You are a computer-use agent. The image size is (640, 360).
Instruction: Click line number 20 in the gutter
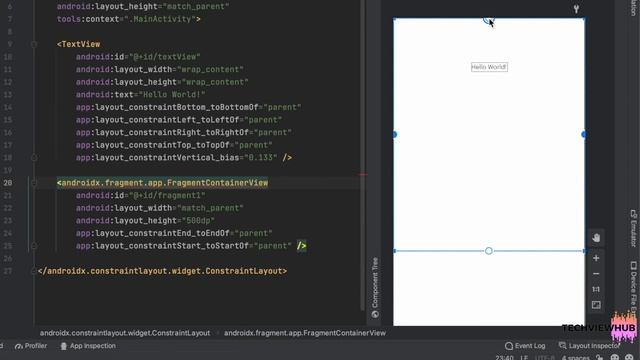(x=8, y=183)
